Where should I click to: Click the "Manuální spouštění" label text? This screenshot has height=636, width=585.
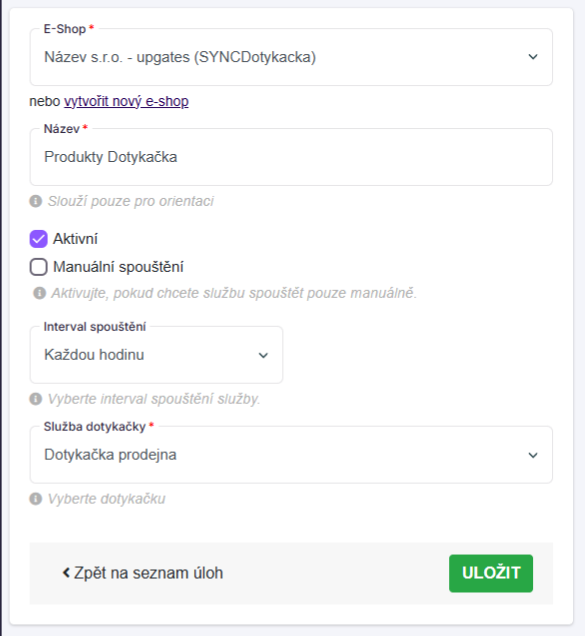click(x=118, y=267)
